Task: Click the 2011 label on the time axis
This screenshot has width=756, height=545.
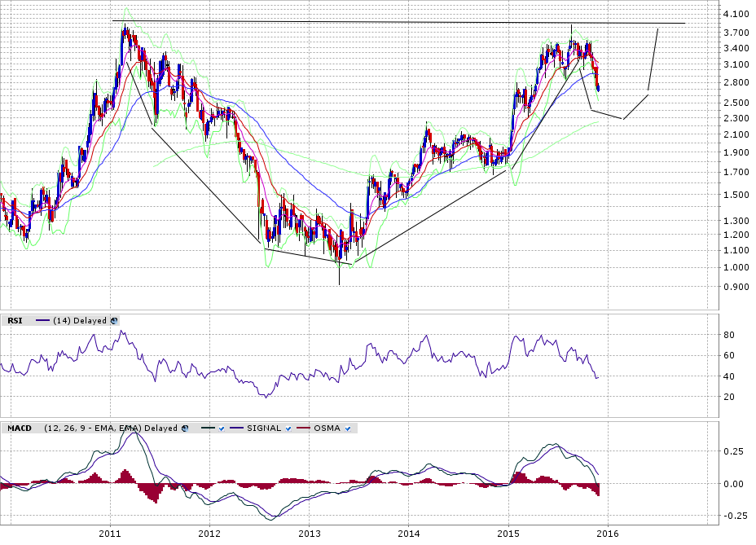Action: (110, 534)
